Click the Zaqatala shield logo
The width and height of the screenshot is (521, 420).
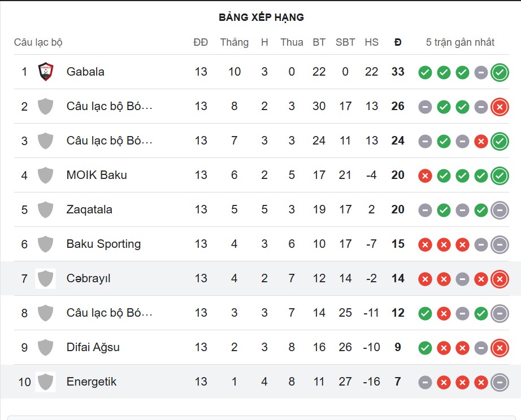click(x=45, y=209)
